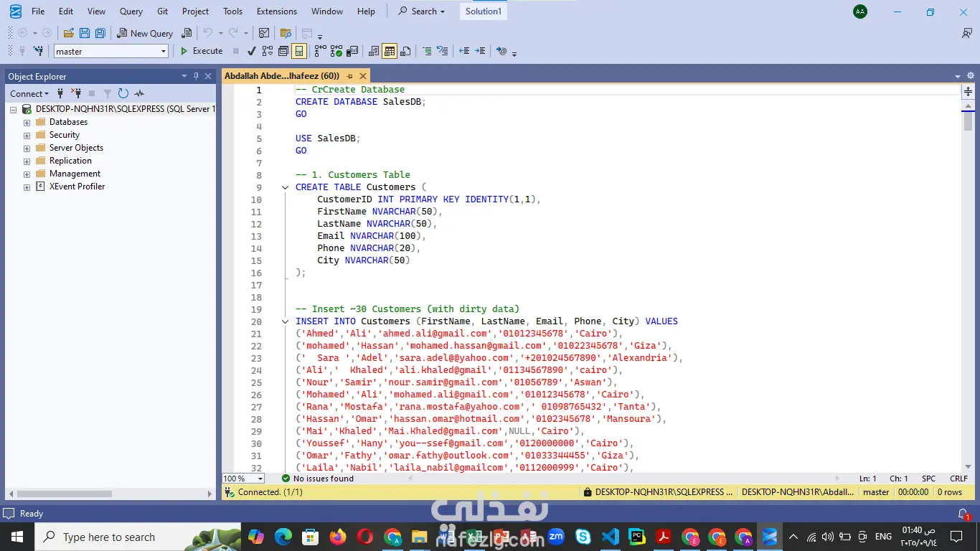The image size is (980, 551).
Task: Collapse the CREATE TABLE Customers block
Action: coord(285,187)
